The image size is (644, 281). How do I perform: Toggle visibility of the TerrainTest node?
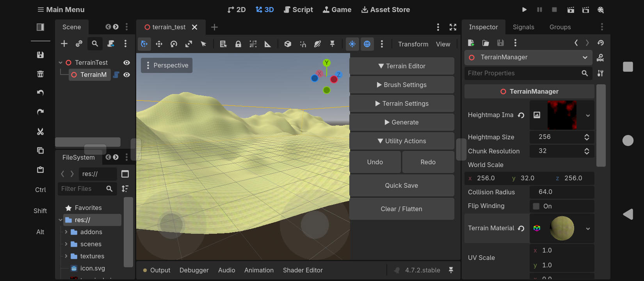tap(127, 62)
